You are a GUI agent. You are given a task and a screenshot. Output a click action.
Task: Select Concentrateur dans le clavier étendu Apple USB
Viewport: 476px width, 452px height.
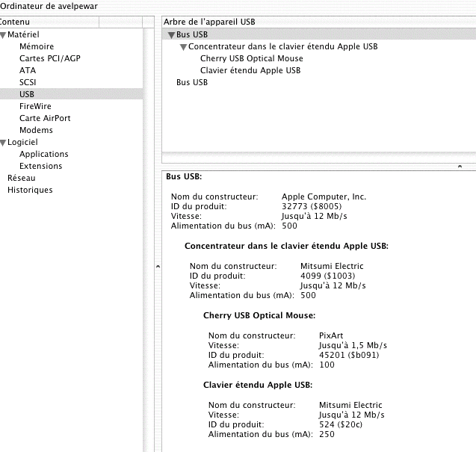283,46
